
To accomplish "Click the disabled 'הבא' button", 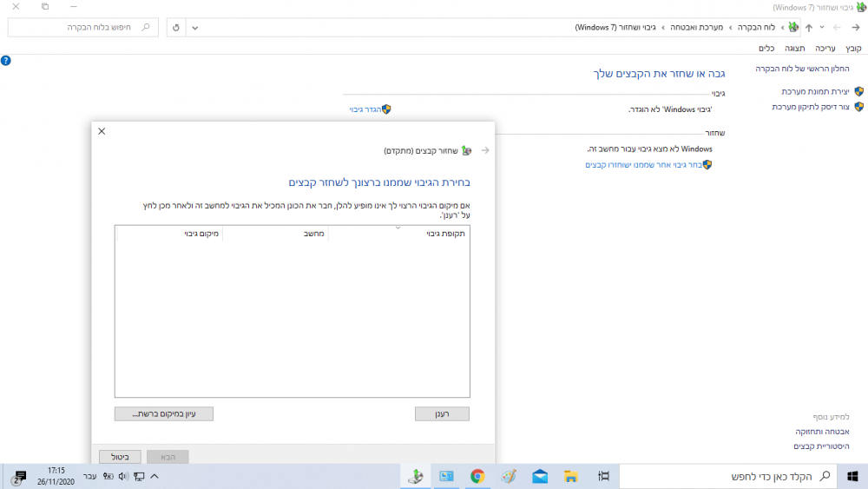I will pos(168,457).
